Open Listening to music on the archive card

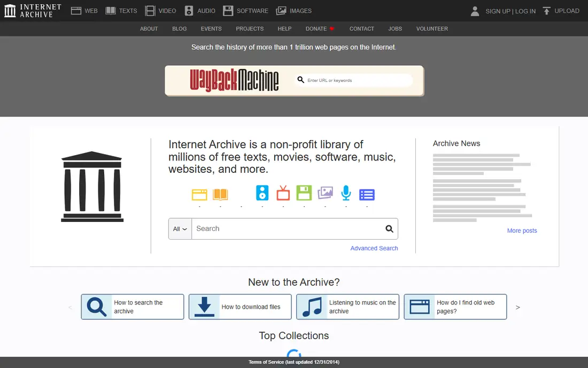pyautogui.click(x=347, y=307)
